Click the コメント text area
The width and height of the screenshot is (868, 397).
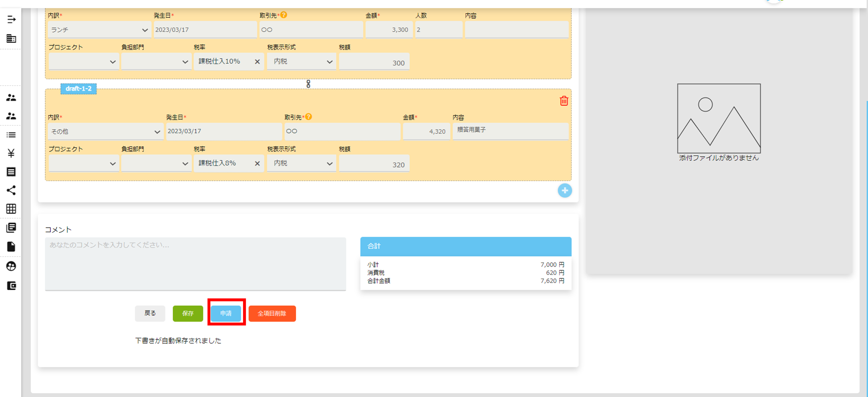195,263
